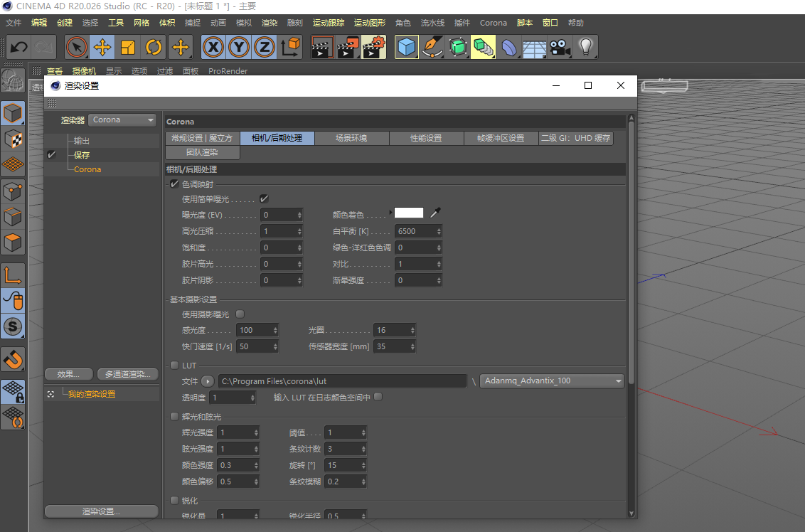
Task: Open the 渲染器 Corona dropdown
Action: point(123,120)
